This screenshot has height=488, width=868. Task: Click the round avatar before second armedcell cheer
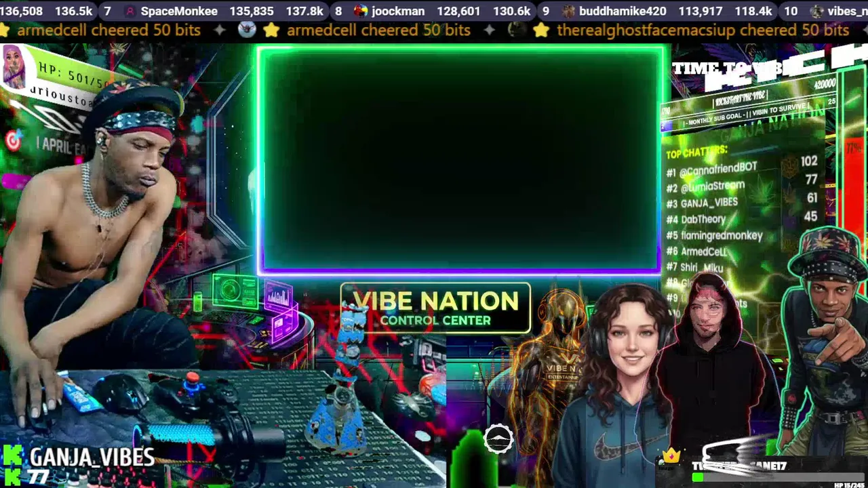tap(248, 30)
